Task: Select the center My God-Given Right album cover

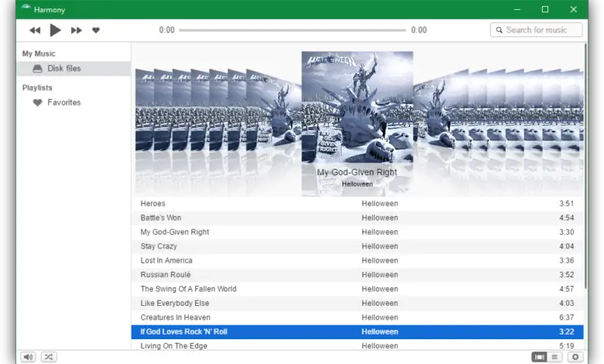Action: click(x=357, y=107)
